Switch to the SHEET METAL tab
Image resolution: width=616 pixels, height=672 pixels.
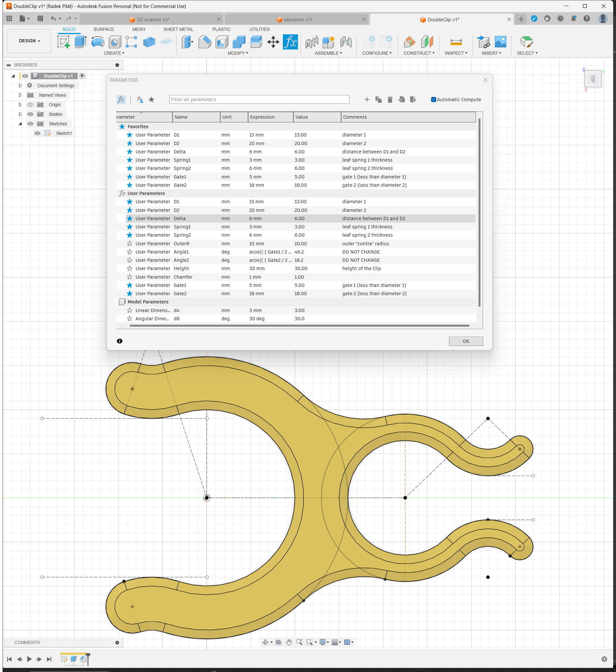[x=178, y=29]
